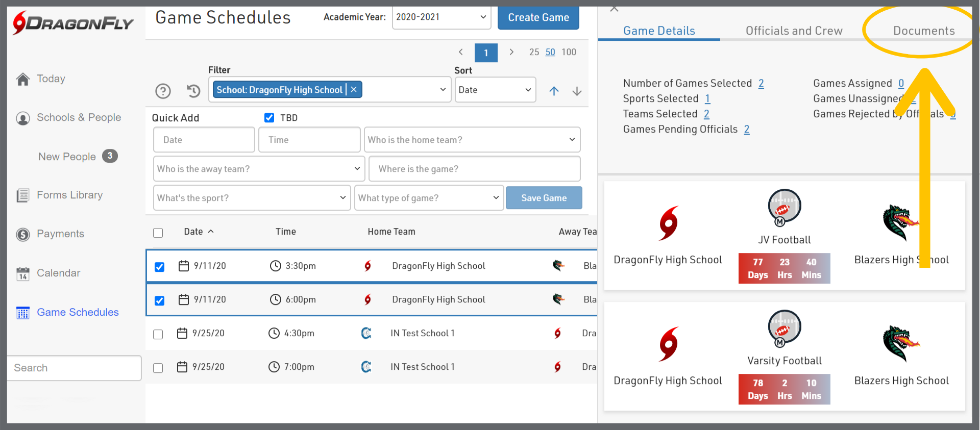This screenshot has height=430, width=980.
Task: Click the filter history reset icon
Action: pos(193,91)
